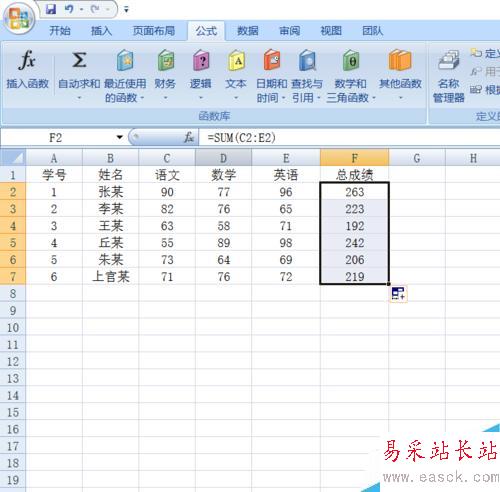Image resolution: width=500 pixels, height=492 pixels.
Task: Click the 英语 header cell
Action: pyautogui.click(x=286, y=175)
